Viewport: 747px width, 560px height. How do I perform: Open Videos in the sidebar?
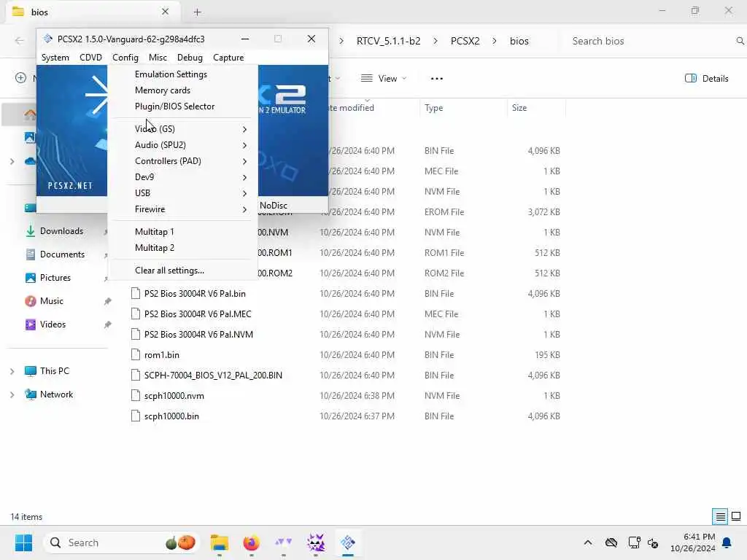click(x=53, y=324)
